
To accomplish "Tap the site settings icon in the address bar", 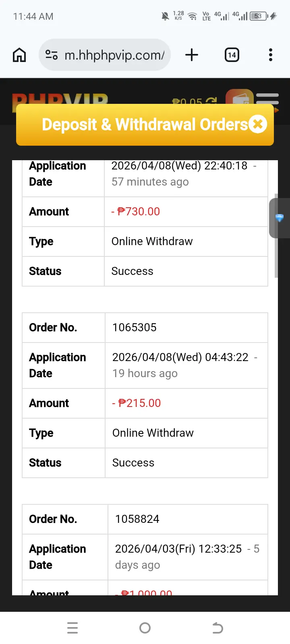I will coord(52,55).
